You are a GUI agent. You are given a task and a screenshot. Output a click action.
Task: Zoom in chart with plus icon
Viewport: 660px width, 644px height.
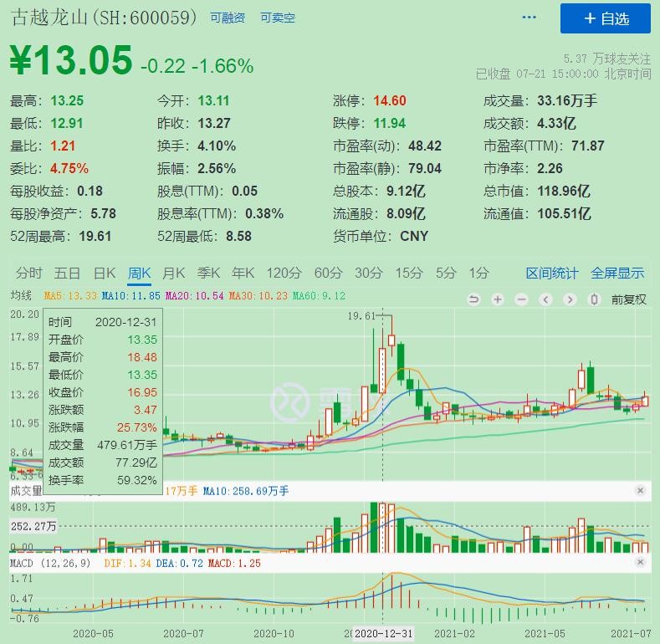click(498, 299)
